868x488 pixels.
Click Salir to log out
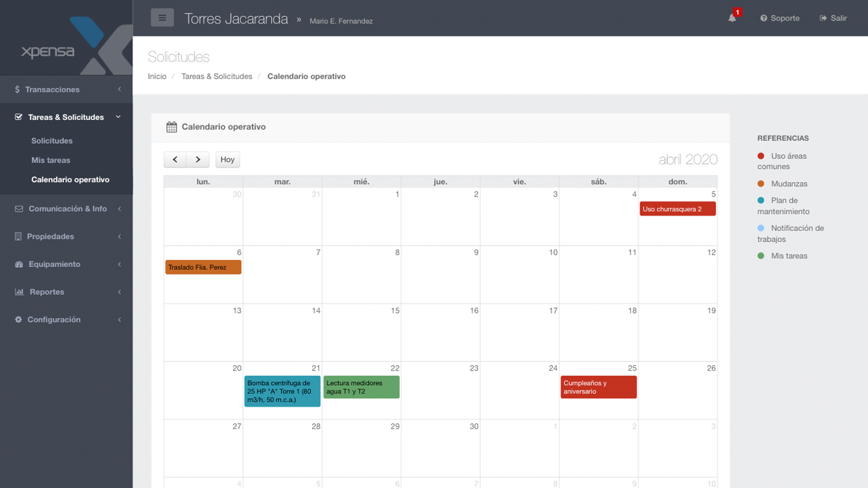coord(833,18)
